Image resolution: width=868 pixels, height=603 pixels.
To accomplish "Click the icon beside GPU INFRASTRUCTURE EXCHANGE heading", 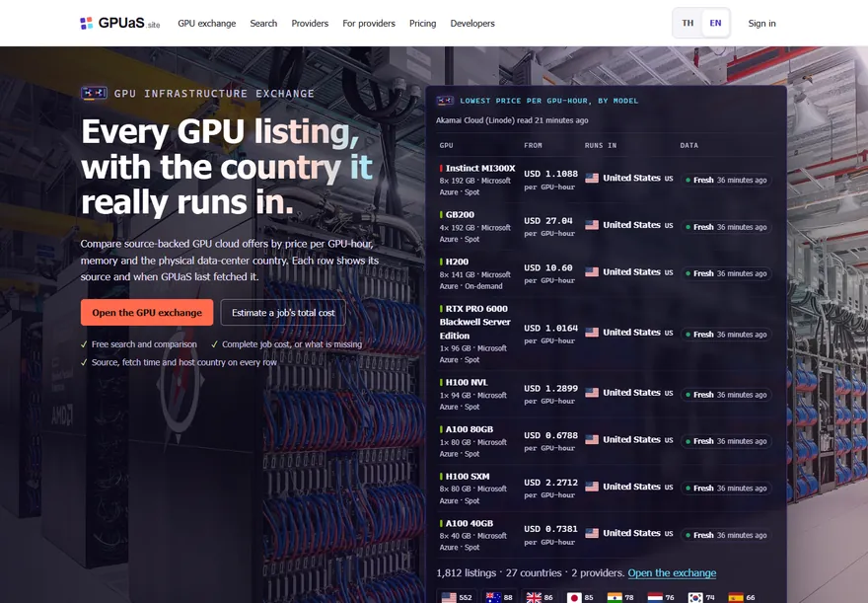I will [94, 93].
